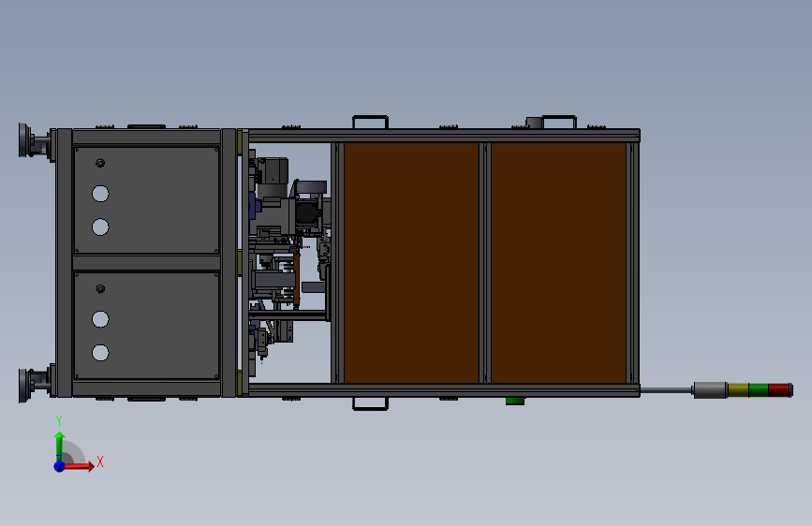Select the left brown panel of the model
Viewport: 812px width, 526px height.
411,263
